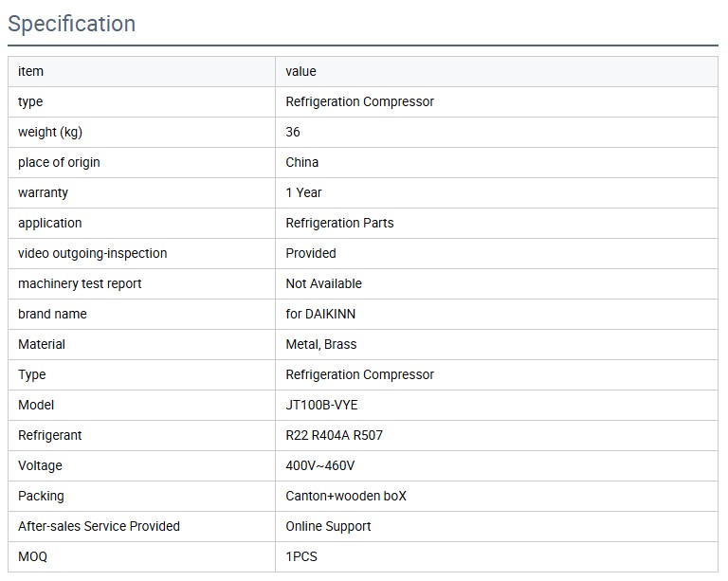Click the '1PCS' MOQ value
This screenshot has height=581, width=728.
(301, 556)
